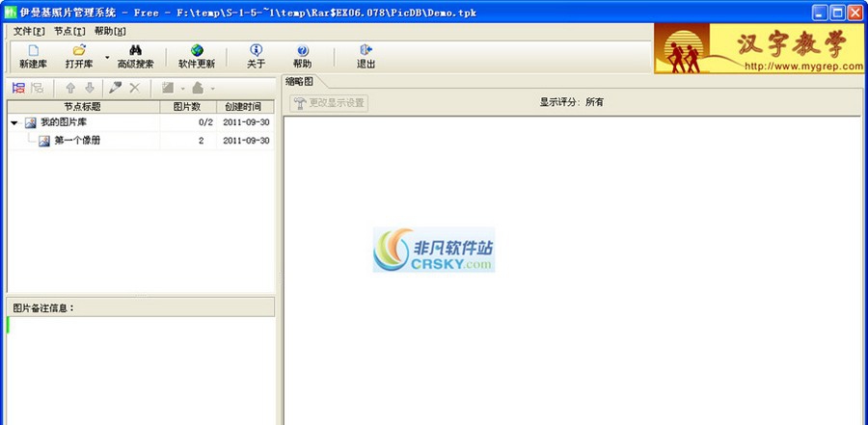Click the 图片数 column header
The image size is (868, 425).
point(188,107)
